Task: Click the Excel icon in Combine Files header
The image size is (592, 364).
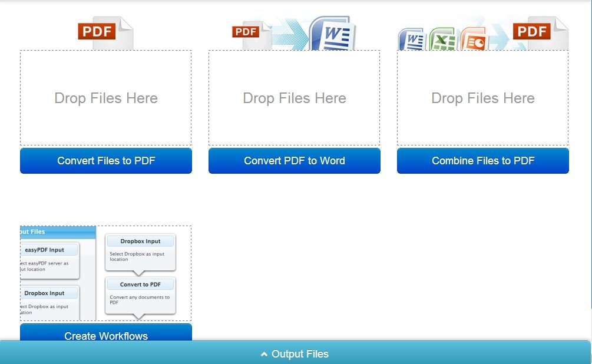Action: pos(443,39)
